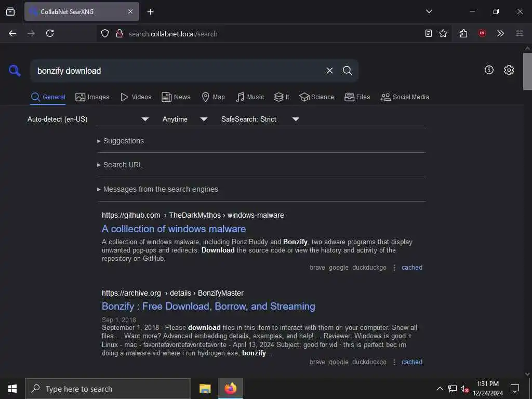
Task: Open the SearXNG preferences gear icon
Action: click(x=509, y=70)
